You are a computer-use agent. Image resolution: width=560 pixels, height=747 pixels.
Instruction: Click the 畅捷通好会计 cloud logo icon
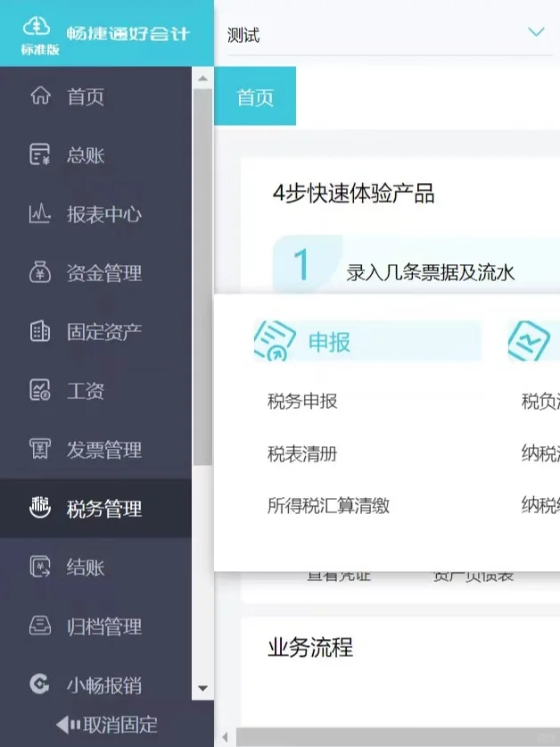37,27
